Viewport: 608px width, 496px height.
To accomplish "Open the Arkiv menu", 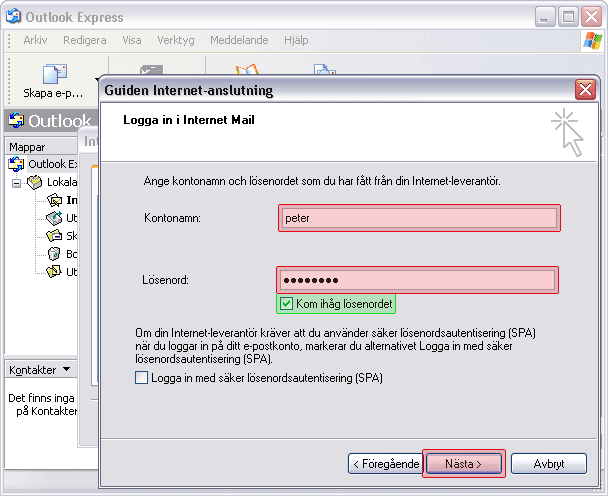I will tap(35, 40).
